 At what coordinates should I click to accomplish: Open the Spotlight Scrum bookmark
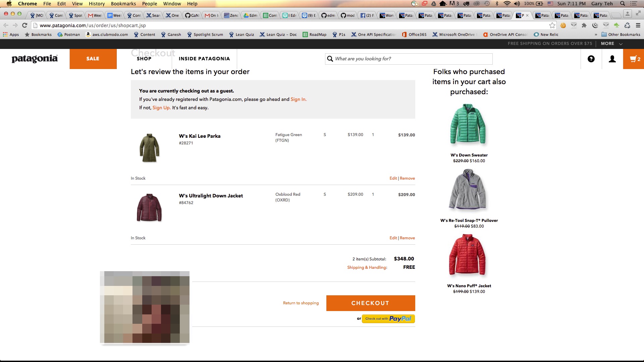pyautogui.click(x=205, y=35)
